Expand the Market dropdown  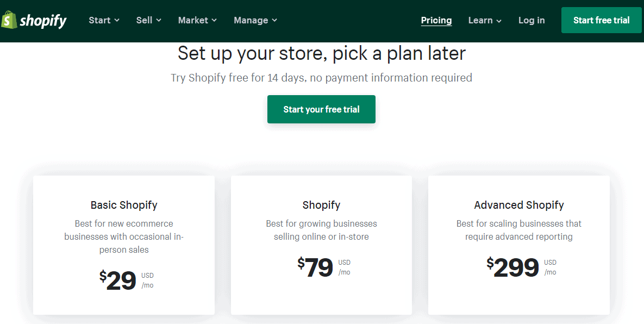click(197, 20)
